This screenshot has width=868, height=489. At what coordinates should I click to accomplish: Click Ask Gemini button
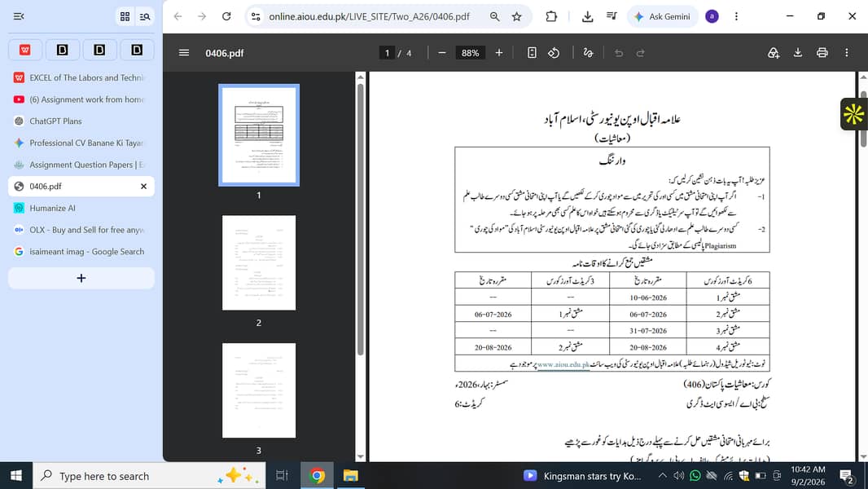(x=663, y=16)
